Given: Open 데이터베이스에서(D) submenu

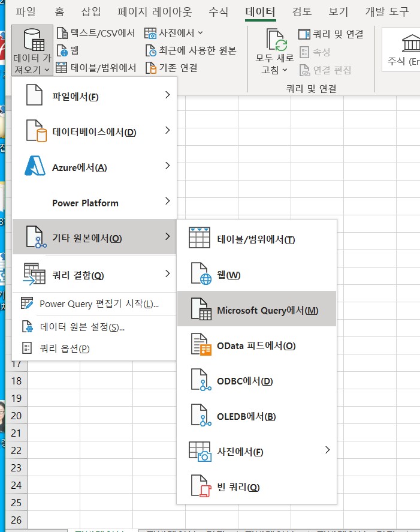Looking at the screenshot, I should (x=94, y=131).
